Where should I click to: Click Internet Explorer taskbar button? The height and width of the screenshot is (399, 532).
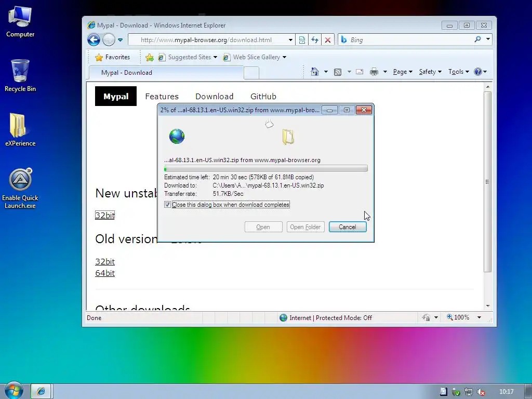(41, 391)
